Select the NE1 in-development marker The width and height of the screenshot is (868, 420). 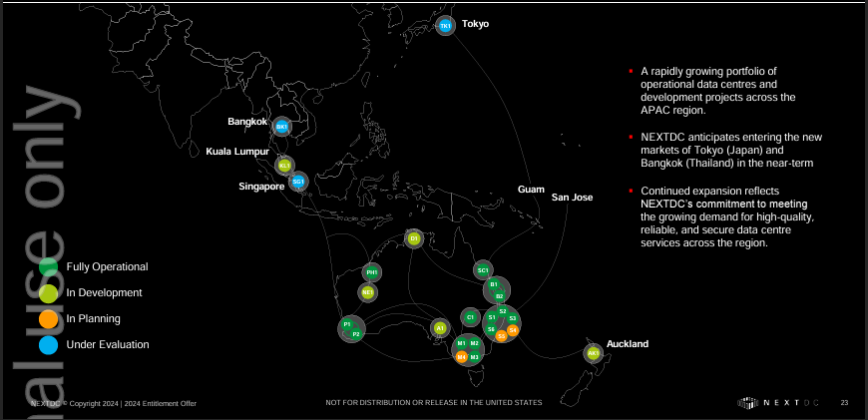(x=367, y=292)
